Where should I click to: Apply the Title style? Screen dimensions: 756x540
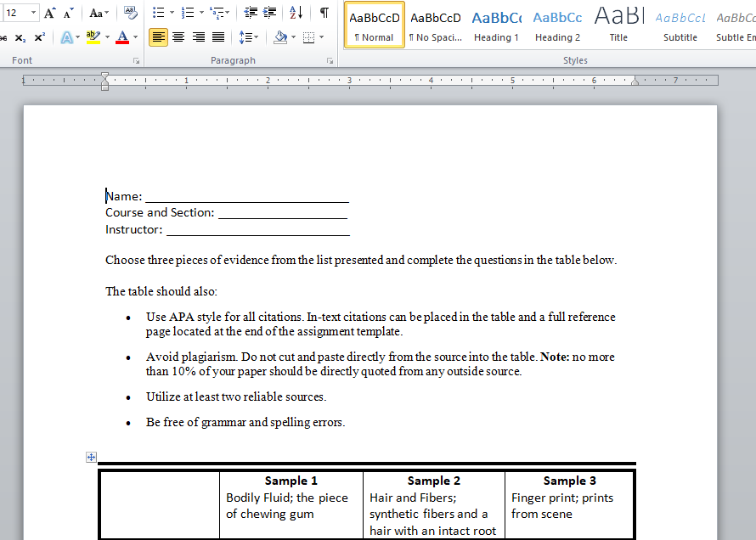coord(618,25)
